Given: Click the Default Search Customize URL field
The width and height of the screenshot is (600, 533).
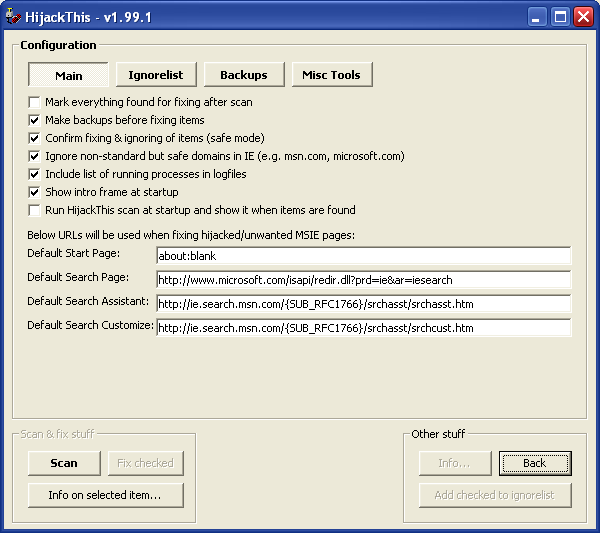Looking at the screenshot, I should (x=364, y=328).
